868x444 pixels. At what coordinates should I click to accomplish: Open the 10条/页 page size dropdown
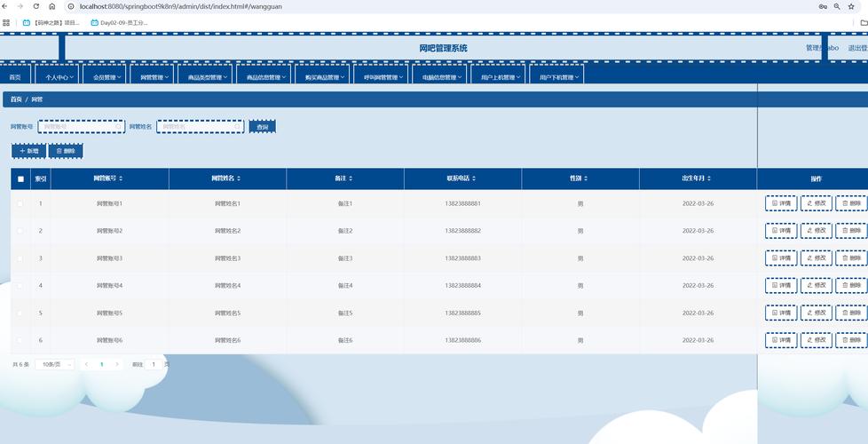[x=54, y=364]
